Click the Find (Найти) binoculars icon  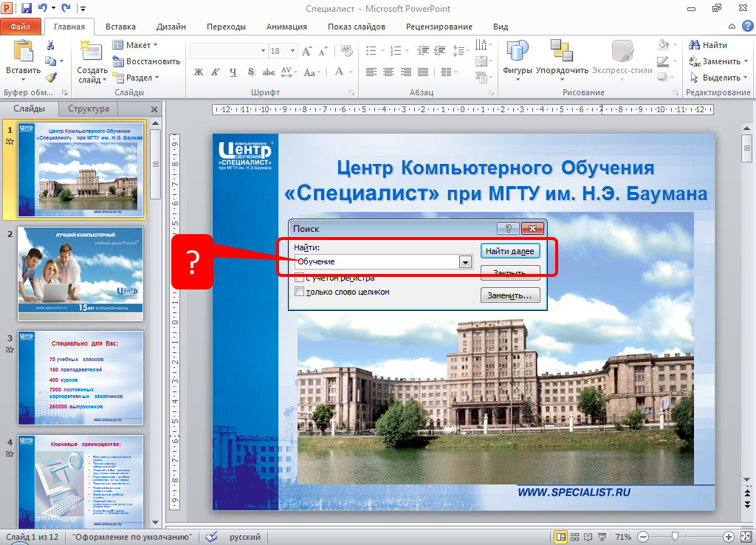point(695,45)
